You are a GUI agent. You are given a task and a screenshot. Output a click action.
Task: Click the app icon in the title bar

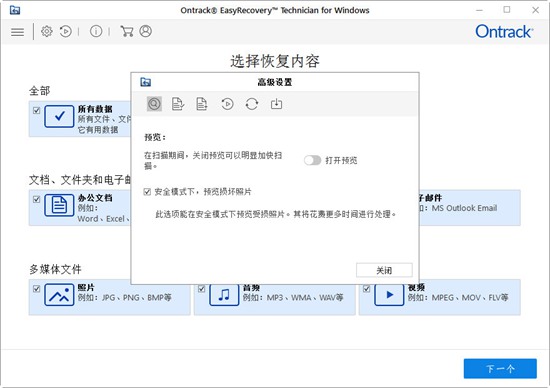[15, 10]
